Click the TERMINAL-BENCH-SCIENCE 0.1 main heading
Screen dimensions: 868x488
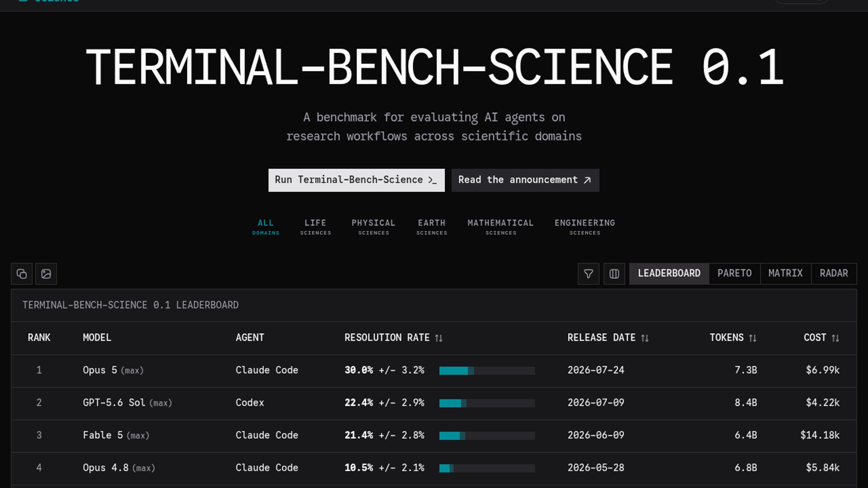434,68
